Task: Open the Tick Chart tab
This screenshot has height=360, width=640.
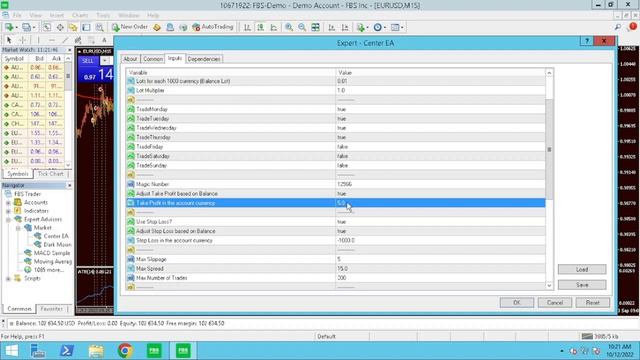Action: tap(50, 174)
